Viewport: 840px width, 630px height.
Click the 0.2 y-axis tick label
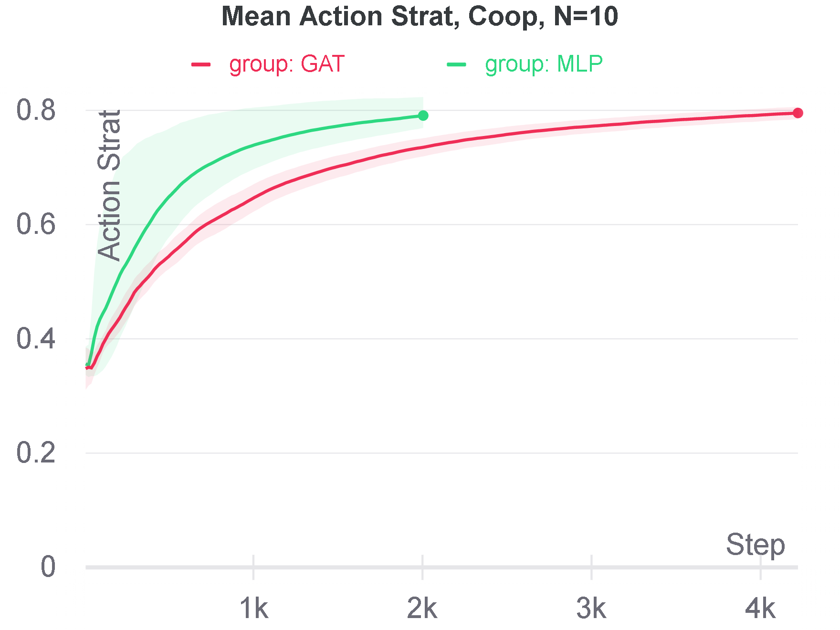click(x=36, y=453)
